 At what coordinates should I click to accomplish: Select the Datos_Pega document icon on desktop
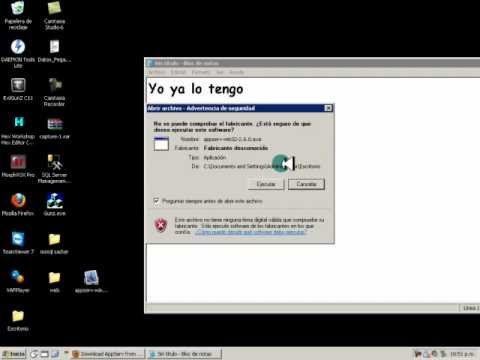click(x=54, y=51)
